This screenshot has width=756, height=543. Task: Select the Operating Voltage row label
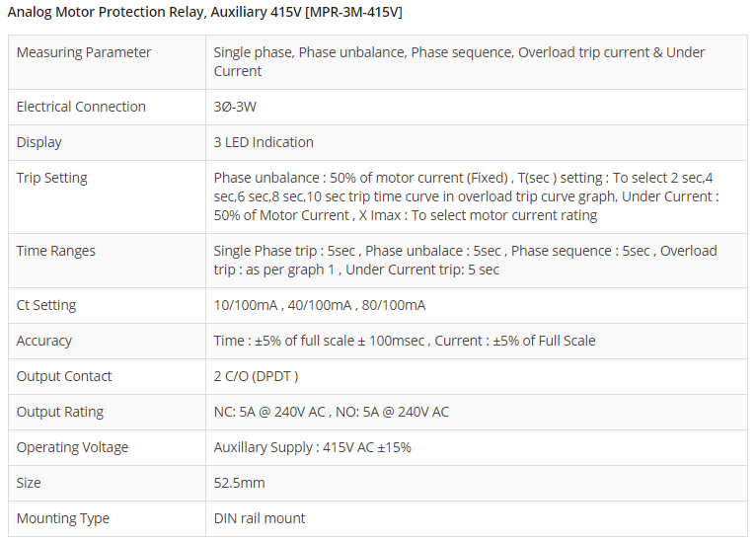pos(72,447)
